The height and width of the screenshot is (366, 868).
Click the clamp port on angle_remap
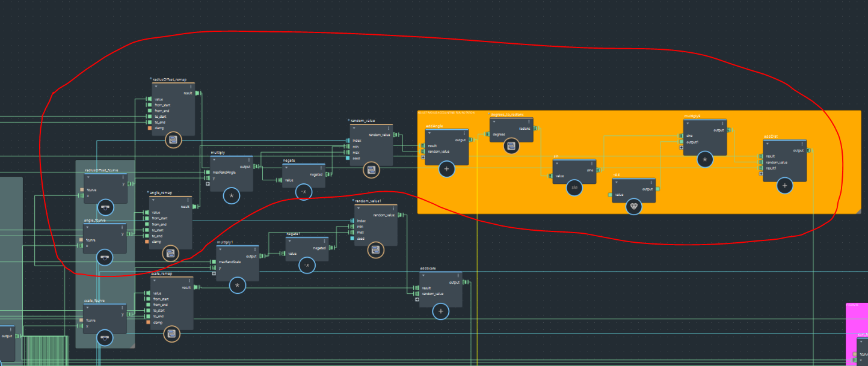(x=147, y=242)
